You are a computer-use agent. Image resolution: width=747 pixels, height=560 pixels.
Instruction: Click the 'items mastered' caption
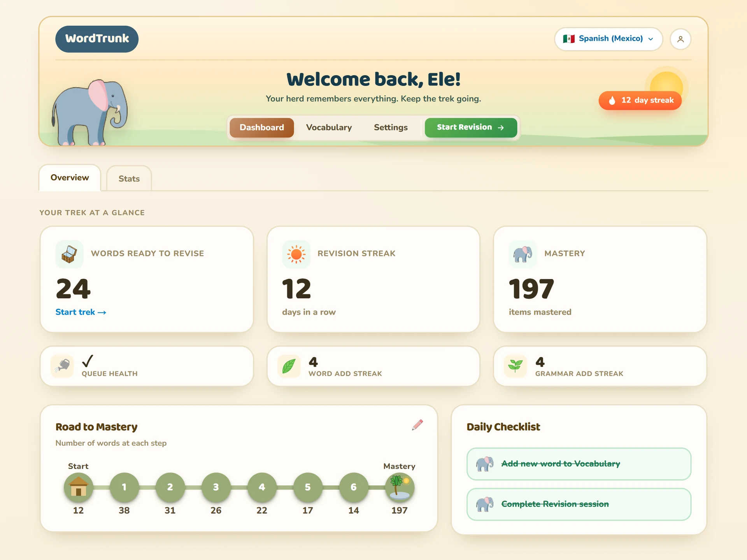pos(540,312)
